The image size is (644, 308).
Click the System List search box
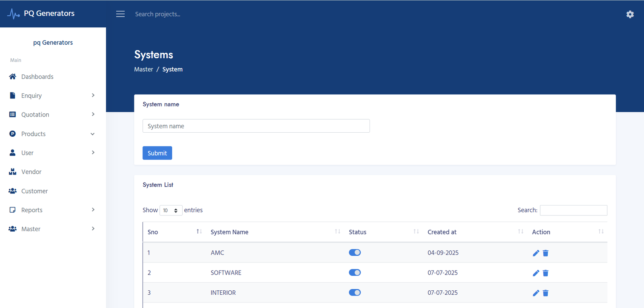pyautogui.click(x=573, y=210)
